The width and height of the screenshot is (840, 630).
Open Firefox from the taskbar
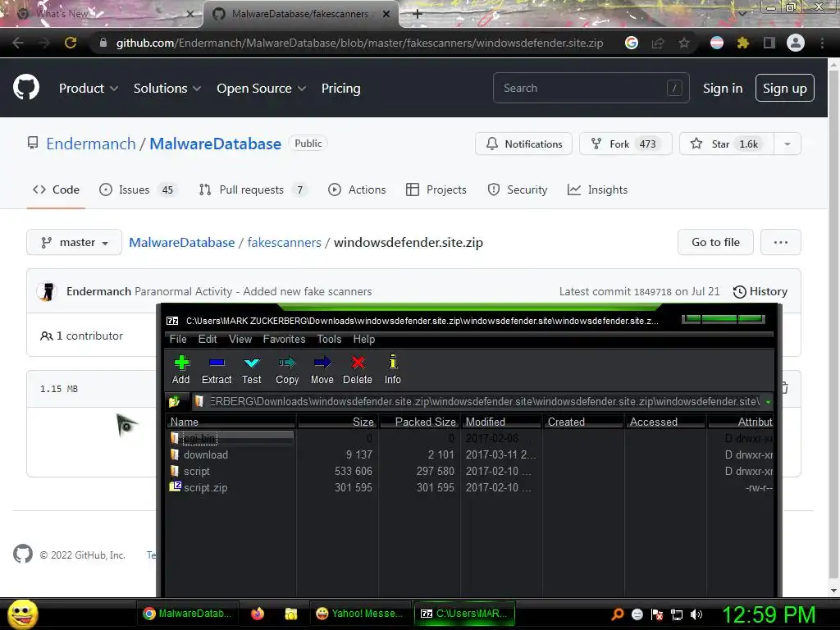pyautogui.click(x=258, y=614)
